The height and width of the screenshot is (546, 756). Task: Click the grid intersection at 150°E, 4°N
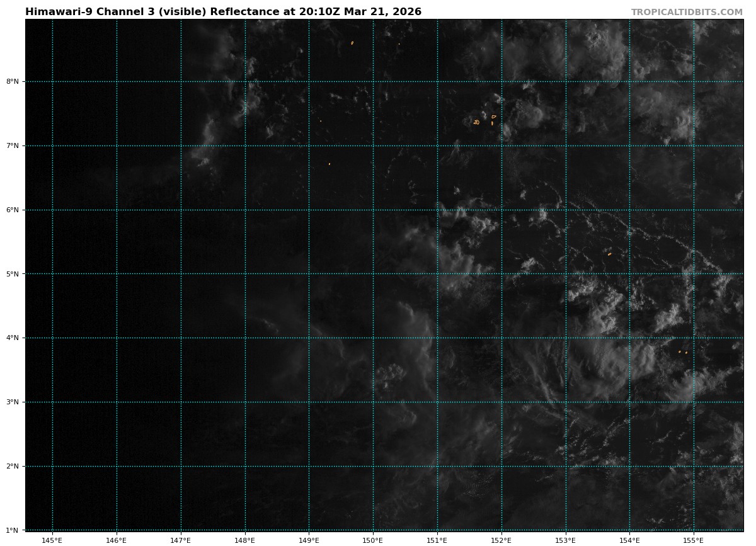(x=373, y=338)
